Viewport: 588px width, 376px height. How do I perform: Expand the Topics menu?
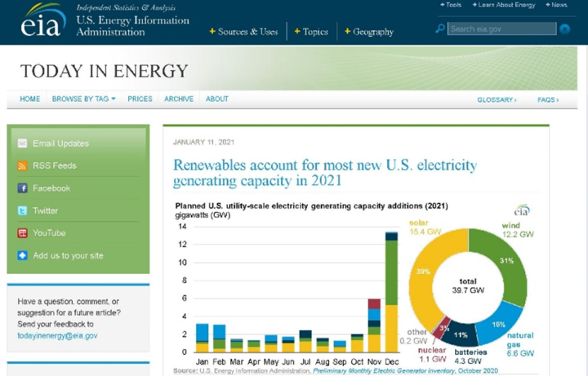(x=311, y=32)
